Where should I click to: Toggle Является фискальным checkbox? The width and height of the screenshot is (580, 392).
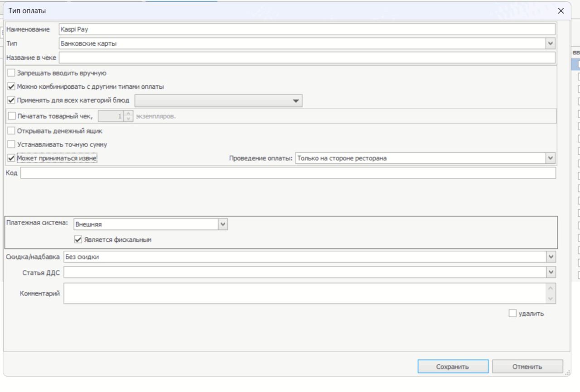pyautogui.click(x=77, y=240)
